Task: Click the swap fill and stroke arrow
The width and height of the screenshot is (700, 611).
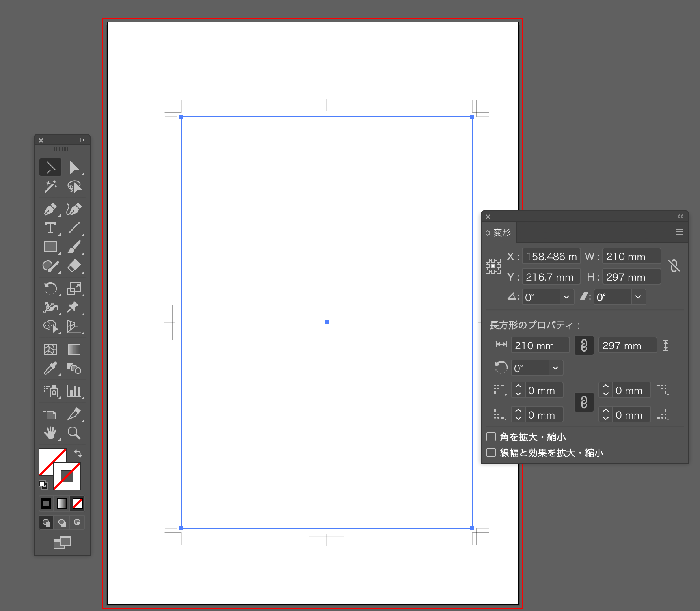Action: [78, 453]
